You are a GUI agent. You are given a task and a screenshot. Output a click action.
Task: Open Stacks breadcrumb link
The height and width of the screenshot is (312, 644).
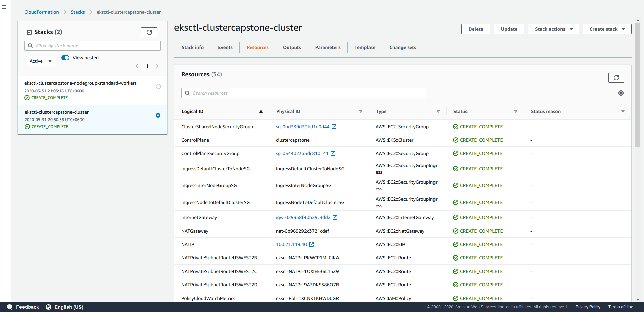point(78,12)
